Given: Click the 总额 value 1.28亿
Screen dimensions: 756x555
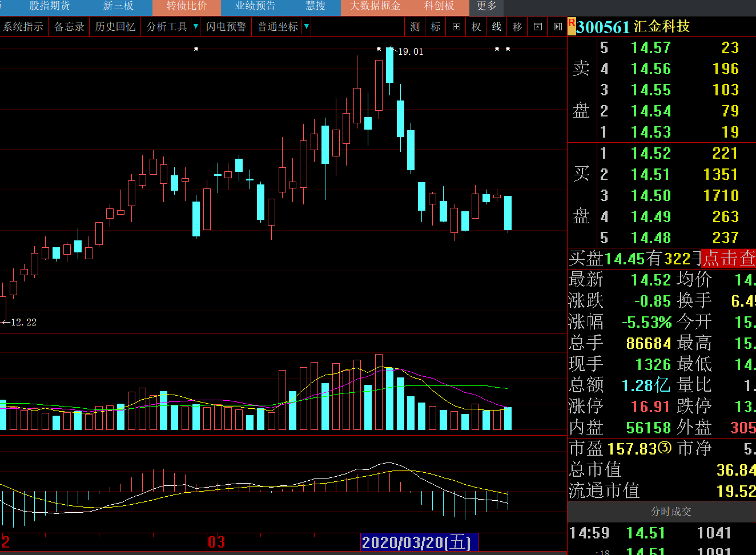Looking at the screenshot, I should [646, 385].
